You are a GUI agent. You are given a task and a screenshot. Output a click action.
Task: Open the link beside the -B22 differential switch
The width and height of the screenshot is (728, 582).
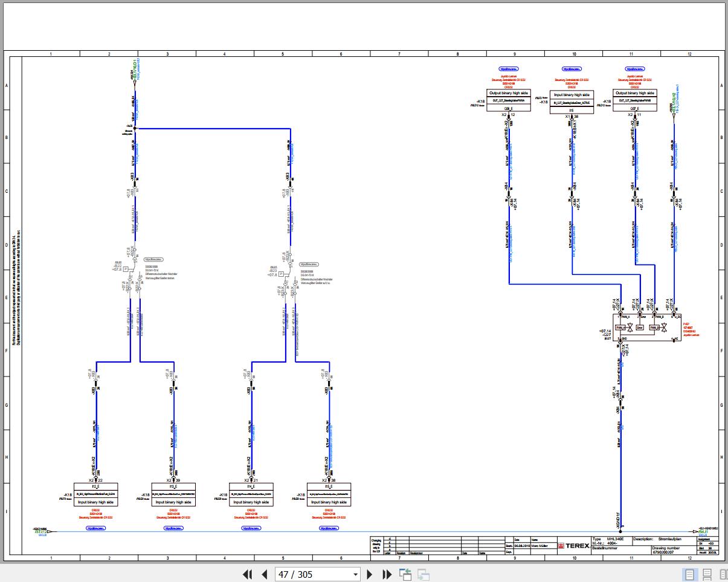(155, 259)
